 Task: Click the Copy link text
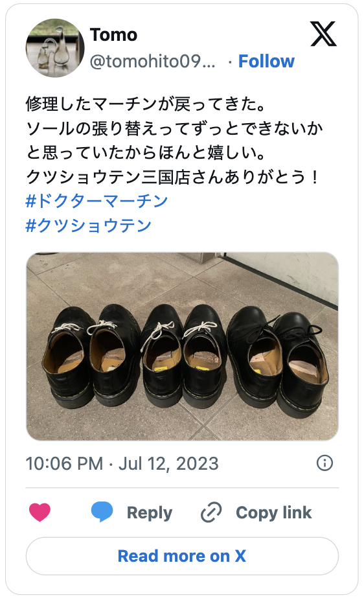pos(274,513)
